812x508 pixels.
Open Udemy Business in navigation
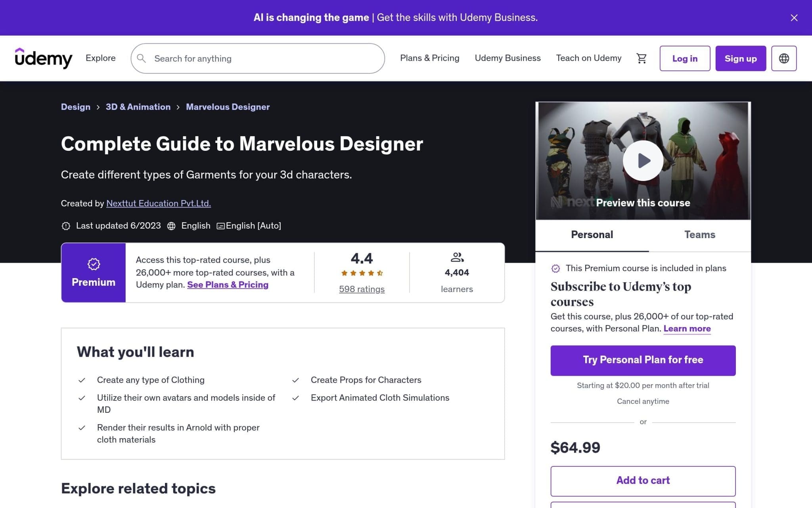pos(507,58)
